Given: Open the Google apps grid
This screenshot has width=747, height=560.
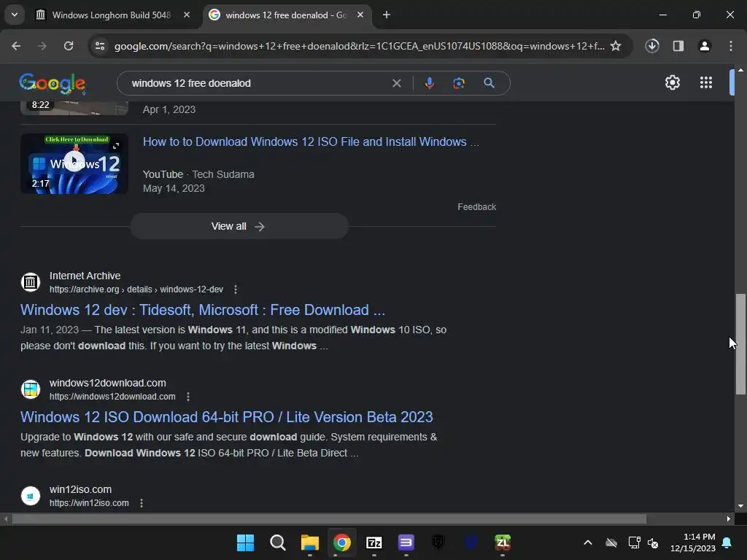Looking at the screenshot, I should (x=706, y=83).
